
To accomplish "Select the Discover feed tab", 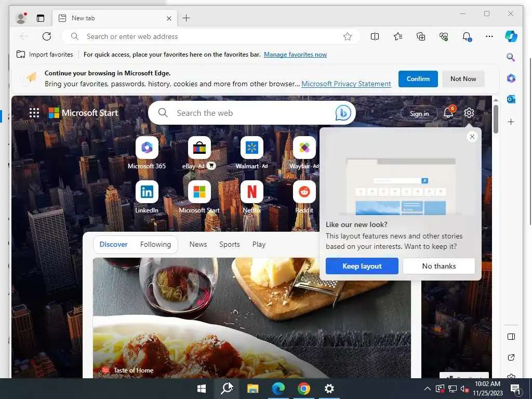I will [x=113, y=244].
